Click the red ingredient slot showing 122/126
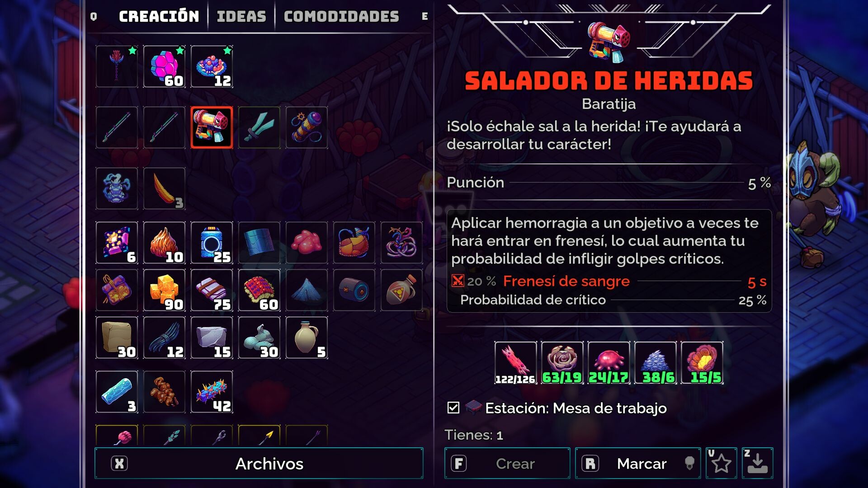This screenshot has height=488, width=868. (515, 363)
